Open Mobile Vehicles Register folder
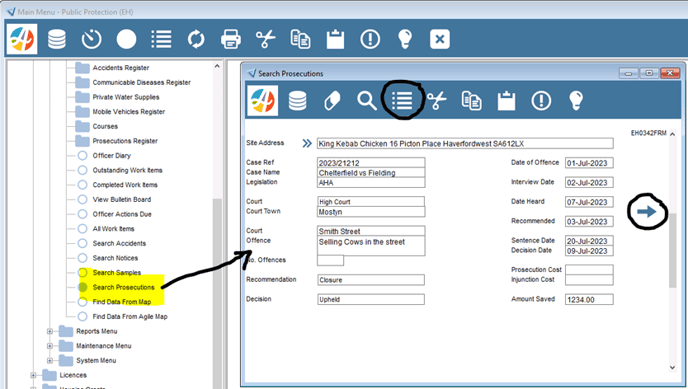The height and width of the screenshot is (389, 688). [x=129, y=112]
